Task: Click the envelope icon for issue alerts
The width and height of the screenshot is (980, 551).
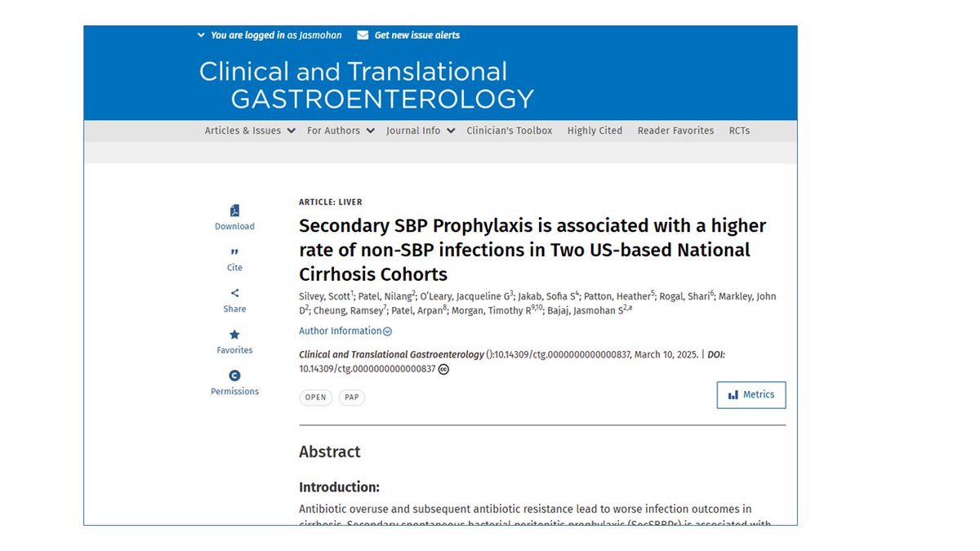Action: click(363, 35)
